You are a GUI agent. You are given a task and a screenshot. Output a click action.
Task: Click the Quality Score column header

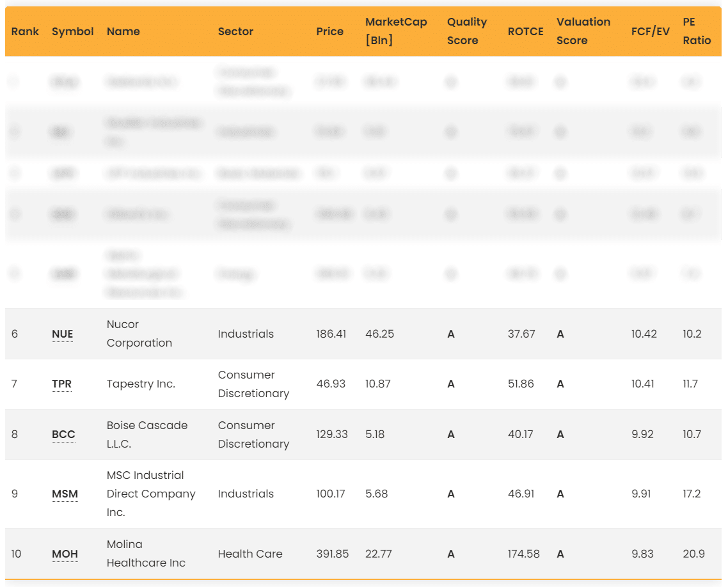pyautogui.click(x=467, y=31)
